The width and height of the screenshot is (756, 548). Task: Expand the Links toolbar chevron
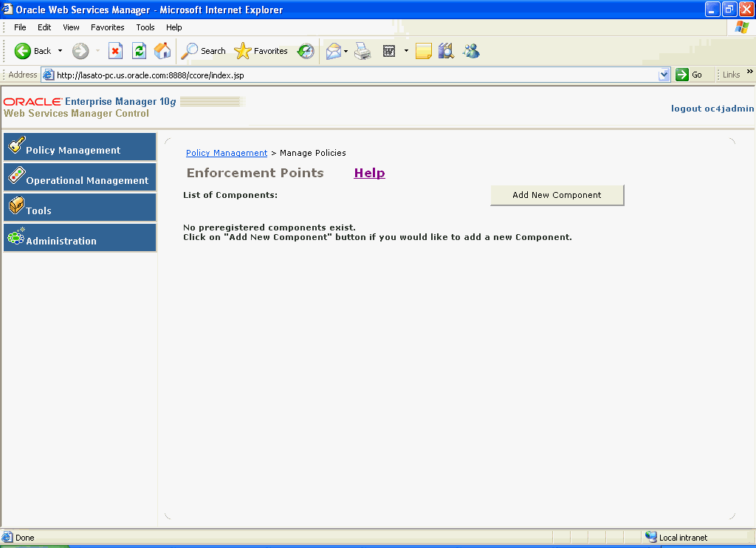750,72
